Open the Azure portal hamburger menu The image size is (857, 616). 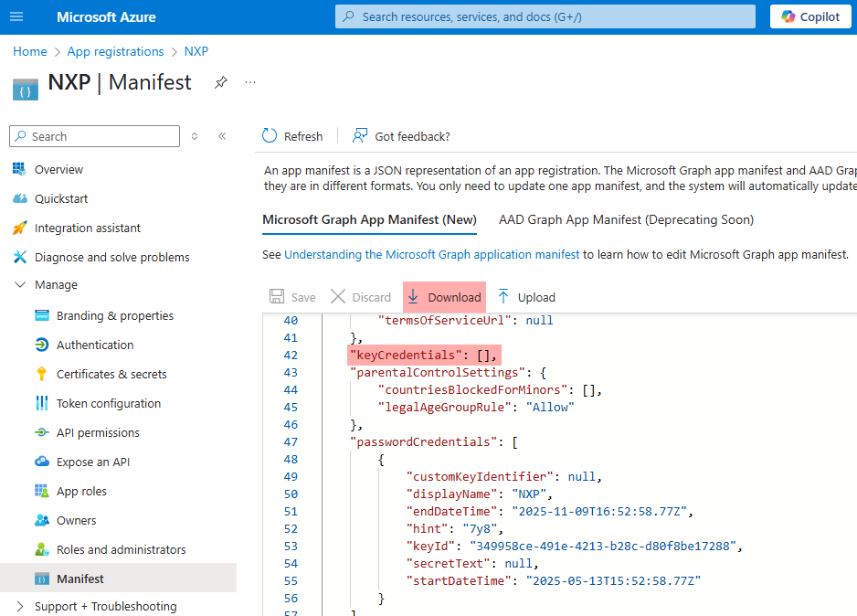[16, 16]
